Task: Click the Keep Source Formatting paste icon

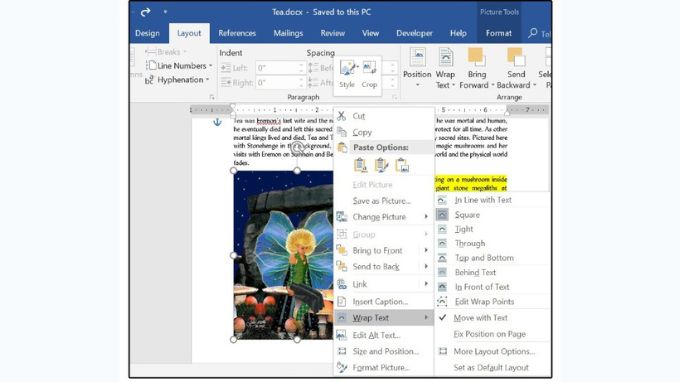Action: [x=360, y=166]
